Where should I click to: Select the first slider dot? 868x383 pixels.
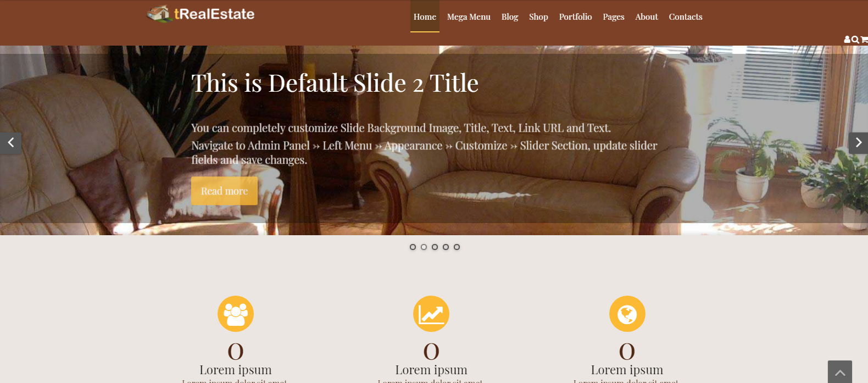click(x=413, y=247)
